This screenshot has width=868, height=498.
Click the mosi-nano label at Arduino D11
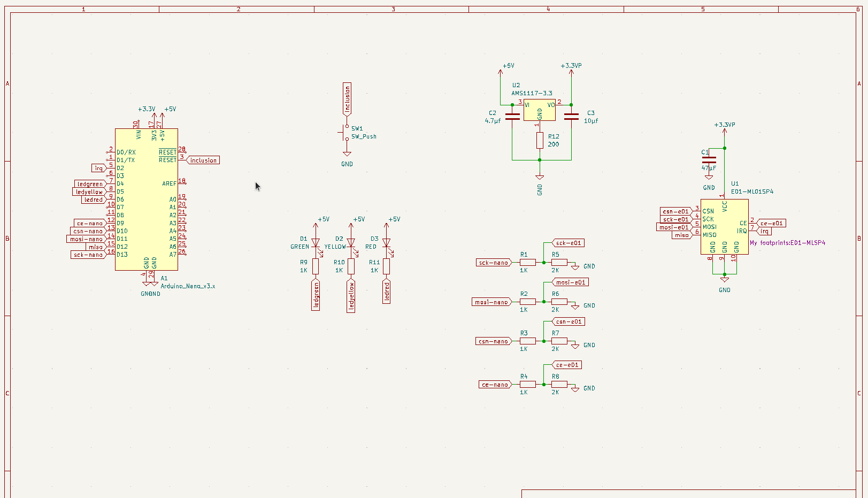tap(86, 239)
